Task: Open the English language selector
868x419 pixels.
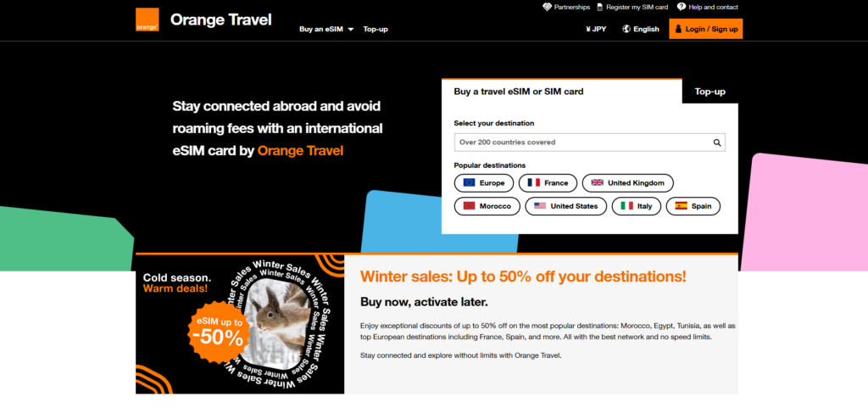Action: pyautogui.click(x=641, y=30)
